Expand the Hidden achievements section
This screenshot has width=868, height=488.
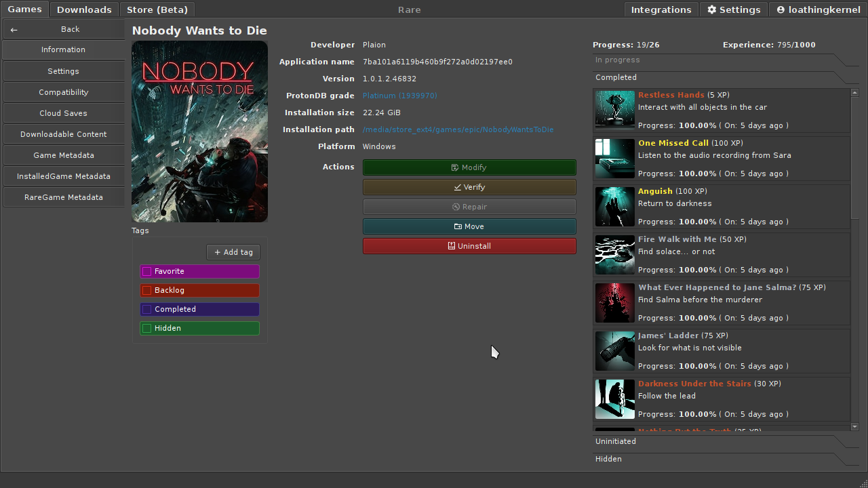click(x=726, y=459)
